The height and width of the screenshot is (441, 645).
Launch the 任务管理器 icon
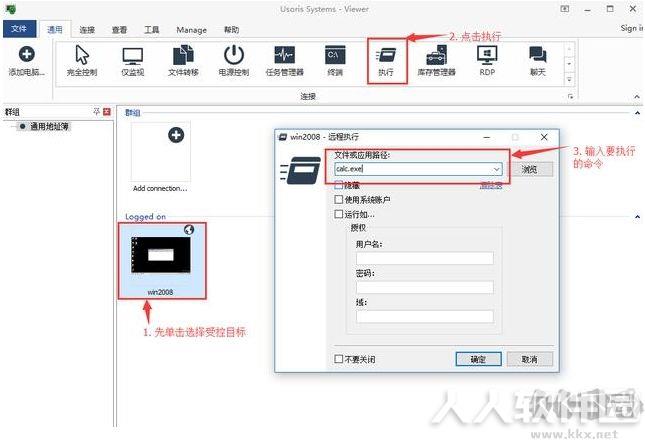(285, 55)
